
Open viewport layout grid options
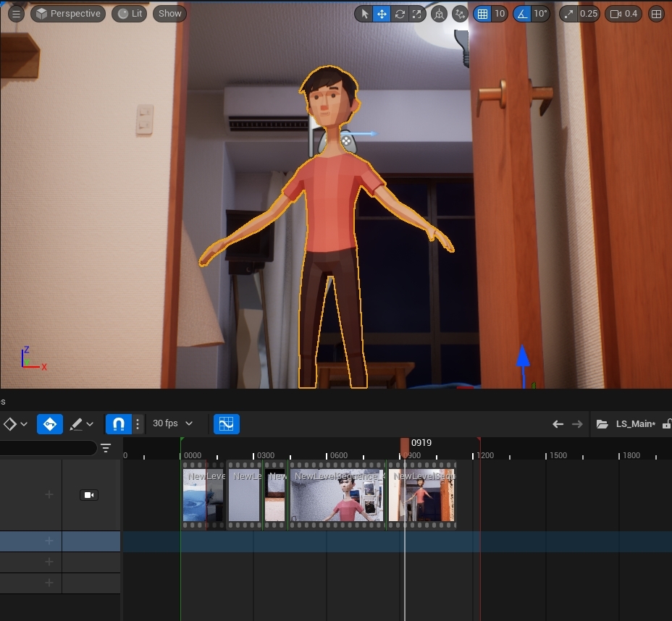pos(656,14)
